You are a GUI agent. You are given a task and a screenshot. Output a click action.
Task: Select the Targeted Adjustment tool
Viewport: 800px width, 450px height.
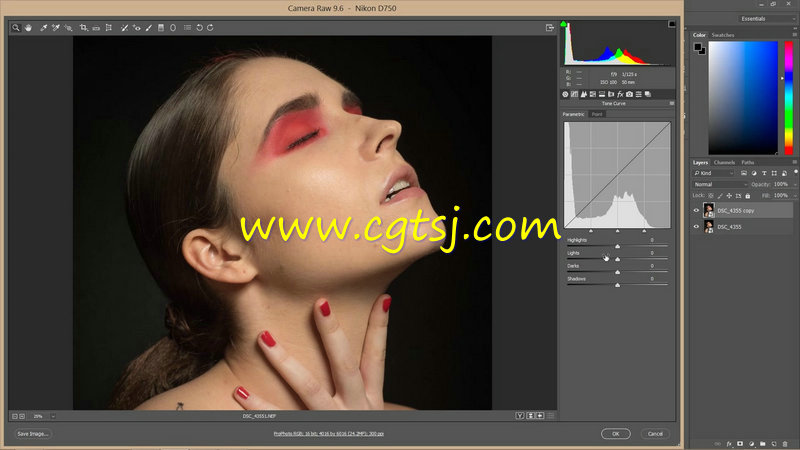click(68, 28)
